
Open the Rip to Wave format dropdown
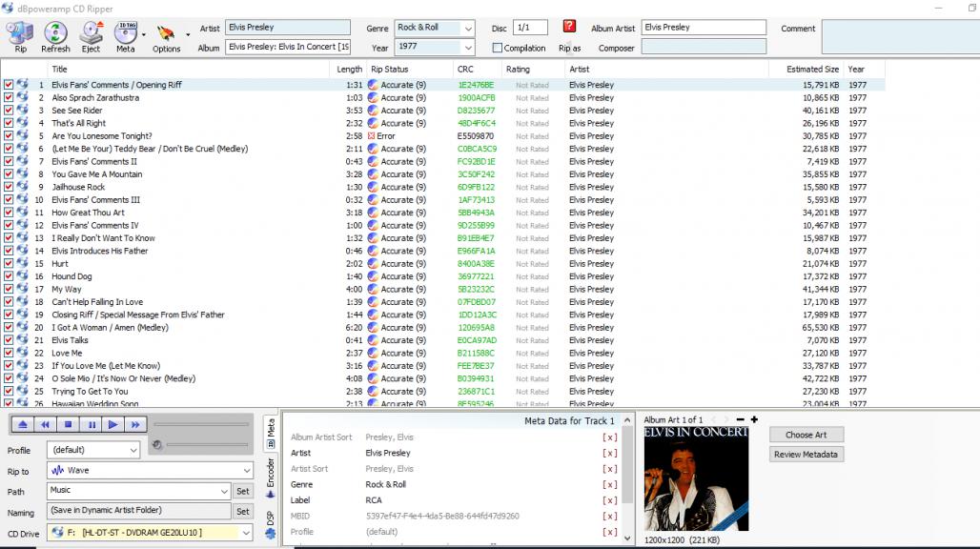(248, 471)
